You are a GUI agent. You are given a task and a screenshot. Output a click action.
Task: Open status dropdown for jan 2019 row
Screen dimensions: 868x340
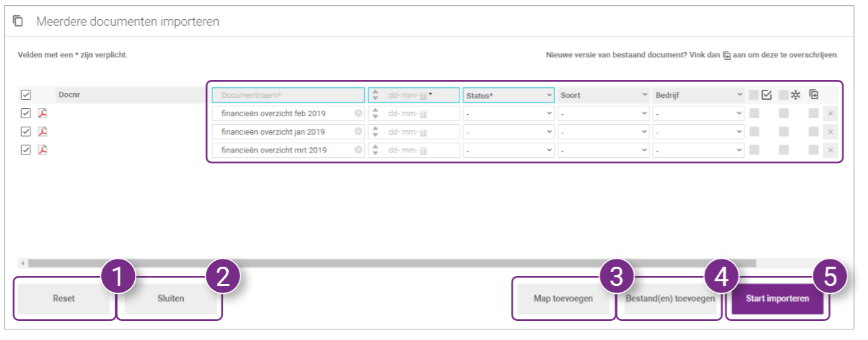click(509, 132)
